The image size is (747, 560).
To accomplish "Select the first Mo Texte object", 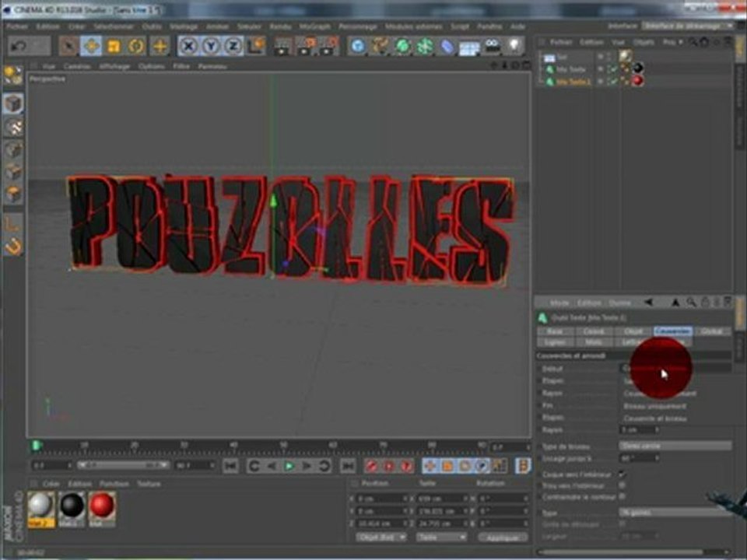I will coord(570,69).
